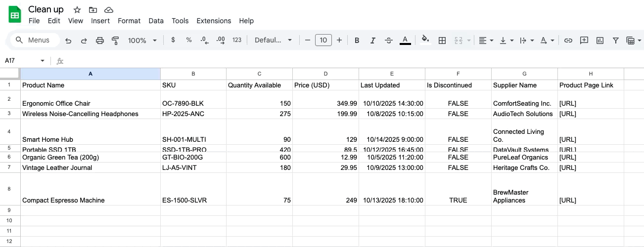Click the Undo arrow icon
644x247 pixels.
[x=68, y=41]
